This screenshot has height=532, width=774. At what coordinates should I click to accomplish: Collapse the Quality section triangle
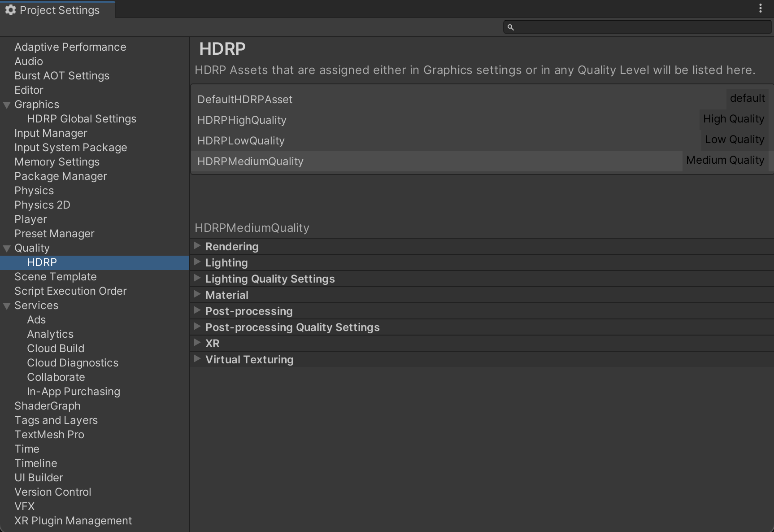pyautogui.click(x=6, y=248)
